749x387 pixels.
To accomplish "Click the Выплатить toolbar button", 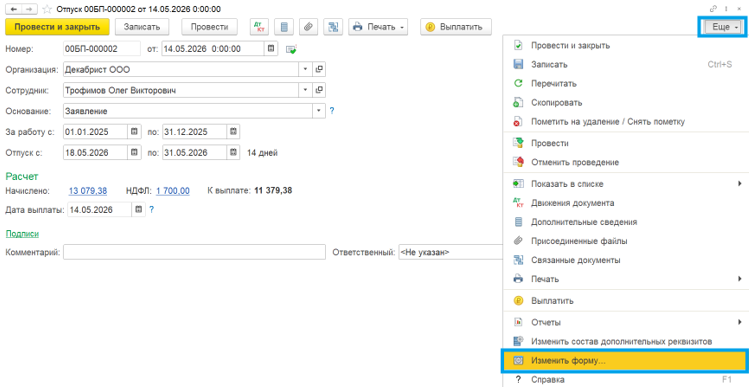I will [x=456, y=27].
